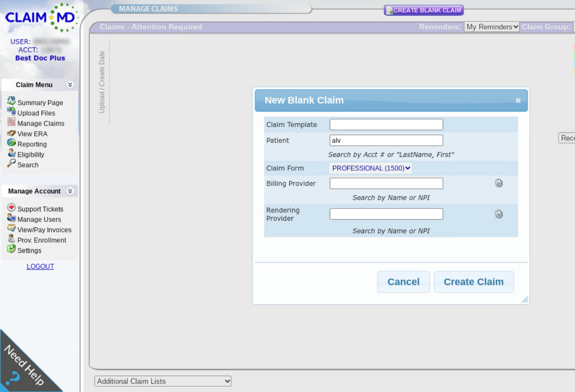Open the My Reminders dropdown
Image resolution: width=575 pixels, height=392 pixels.
coord(492,27)
